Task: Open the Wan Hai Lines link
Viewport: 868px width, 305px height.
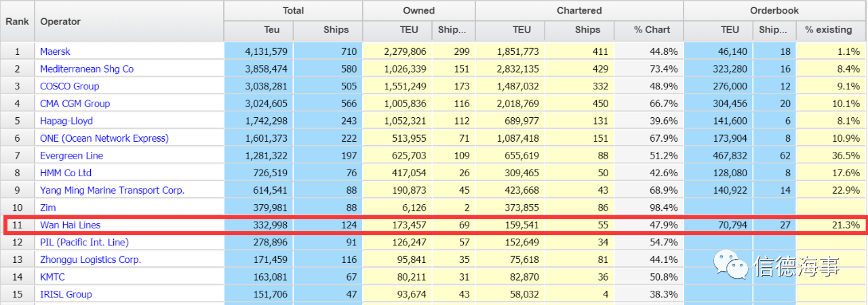Action: click(x=71, y=225)
